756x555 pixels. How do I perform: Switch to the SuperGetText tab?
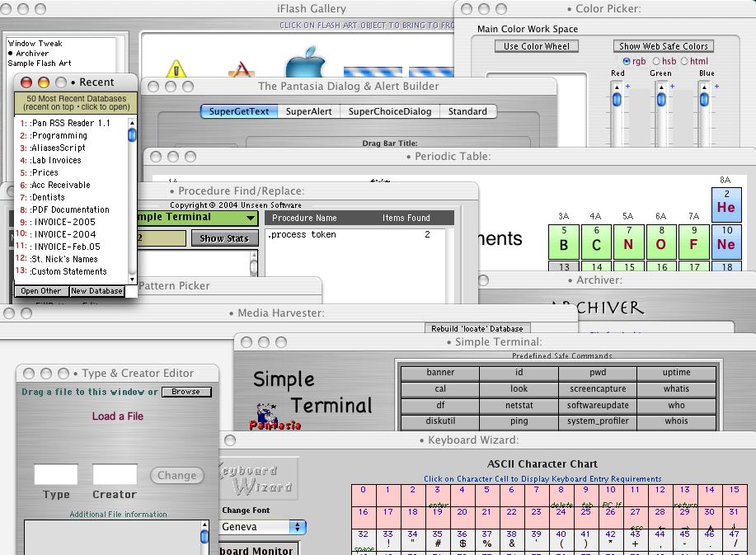tap(238, 111)
